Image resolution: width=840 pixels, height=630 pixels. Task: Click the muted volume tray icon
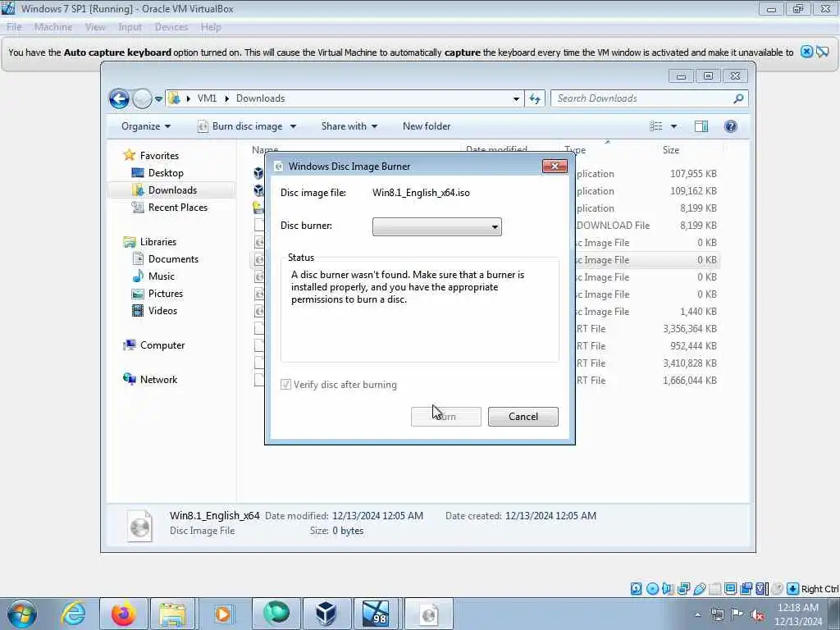[x=757, y=614]
